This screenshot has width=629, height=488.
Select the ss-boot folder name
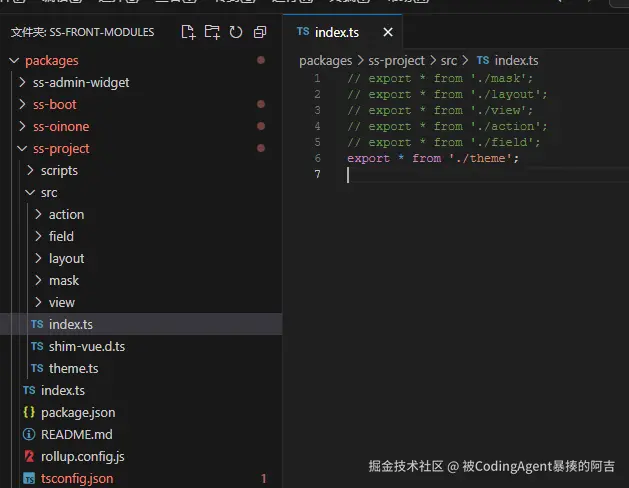pyautogui.click(x=55, y=104)
